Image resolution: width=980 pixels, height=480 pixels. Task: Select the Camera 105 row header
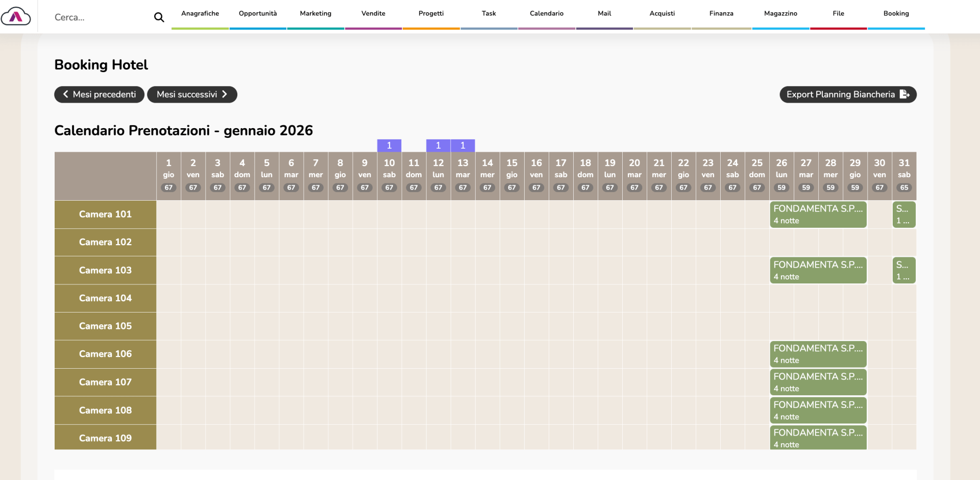coord(105,326)
